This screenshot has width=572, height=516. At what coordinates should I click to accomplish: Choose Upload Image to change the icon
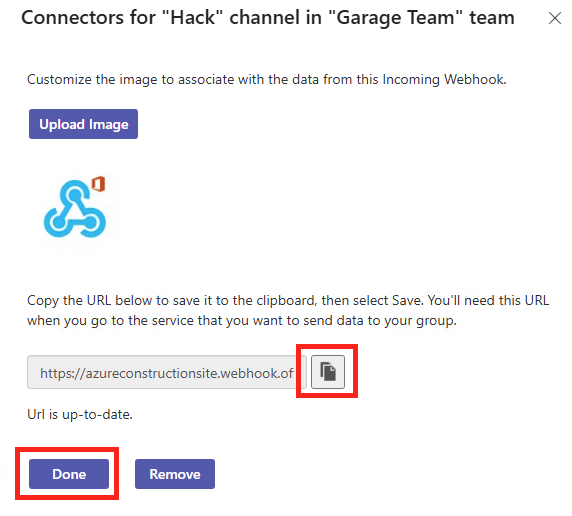coord(84,124)
